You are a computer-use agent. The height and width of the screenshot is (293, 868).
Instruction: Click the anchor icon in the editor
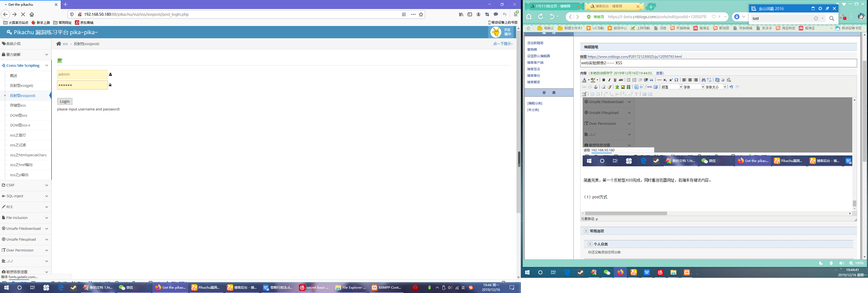[596, 87]
